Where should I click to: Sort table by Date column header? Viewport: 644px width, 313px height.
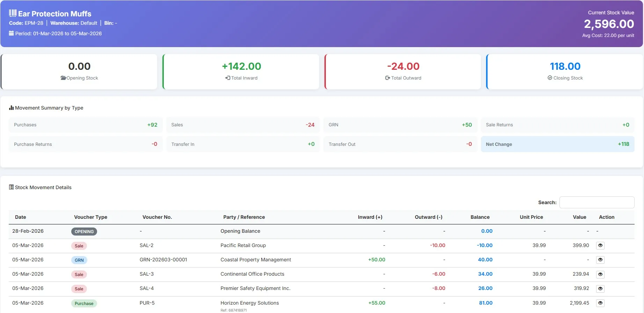tap(21, 217)
